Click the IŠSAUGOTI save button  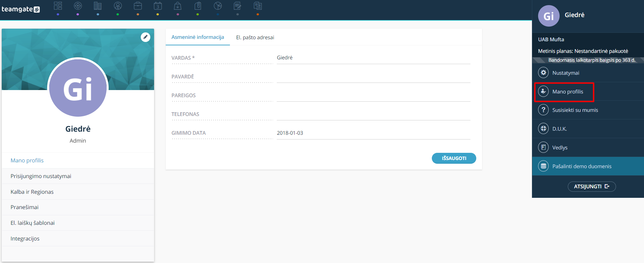coord(454,158)
